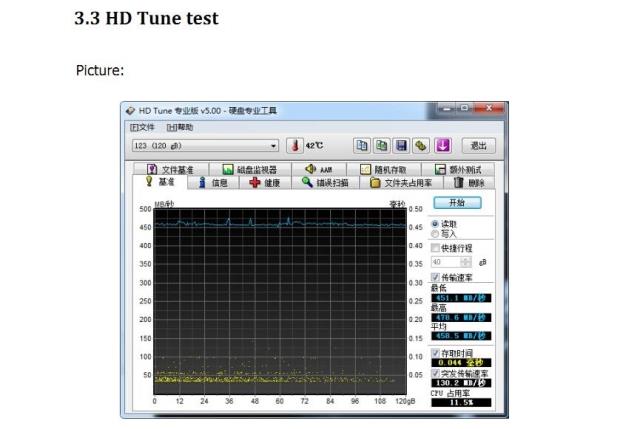Open the drive selection dropdown 123 (120 gB)
The image size is (640, 429).
(205, 146)
